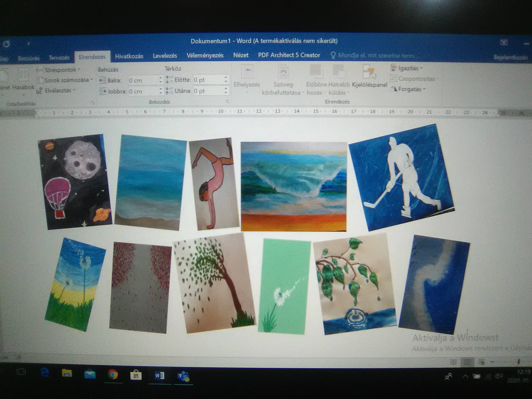Image resolution: width=532 pixels, height=399 pixels.
Task: Select the print layout view button
Action: pos(467,362)
